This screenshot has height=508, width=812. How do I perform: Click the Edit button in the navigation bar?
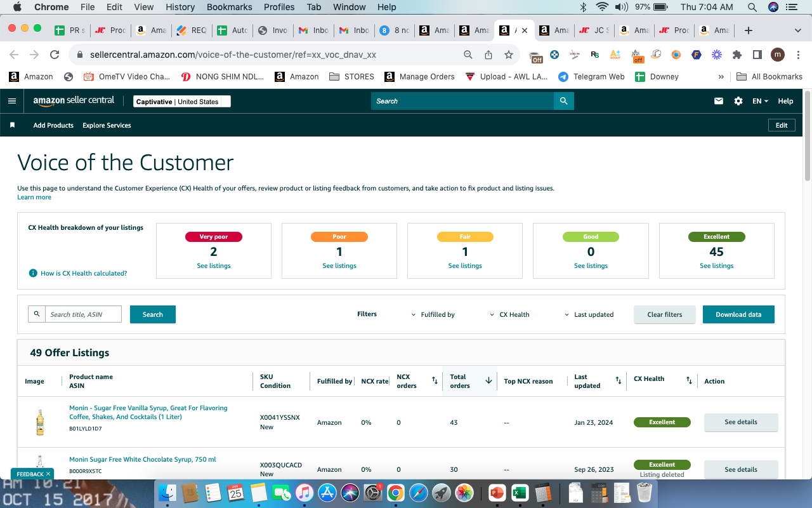[x=782, y=125]
